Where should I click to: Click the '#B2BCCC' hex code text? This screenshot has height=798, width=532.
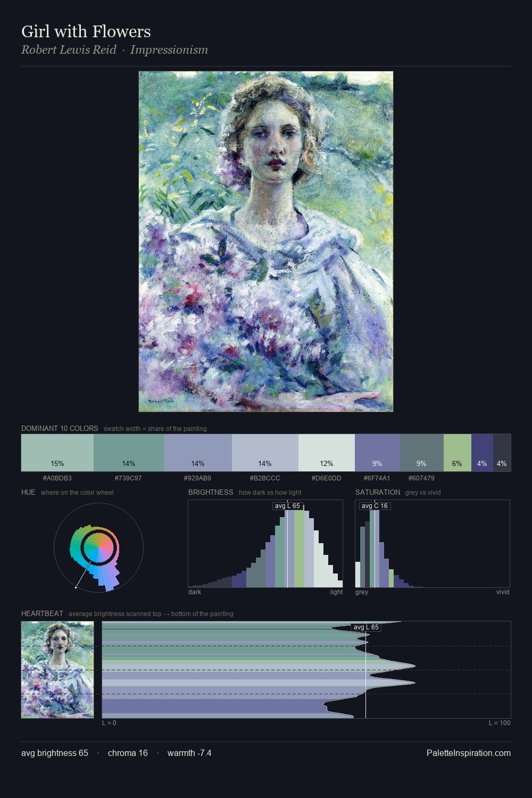(x=265, y=478)
